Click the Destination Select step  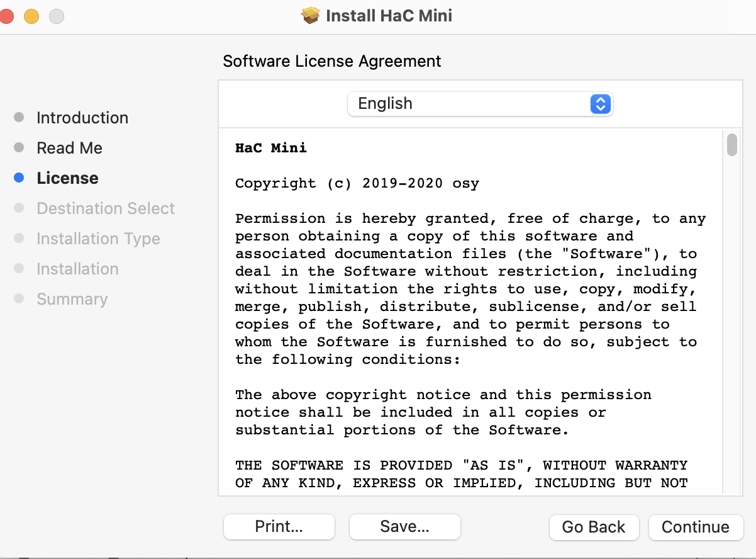106,208
